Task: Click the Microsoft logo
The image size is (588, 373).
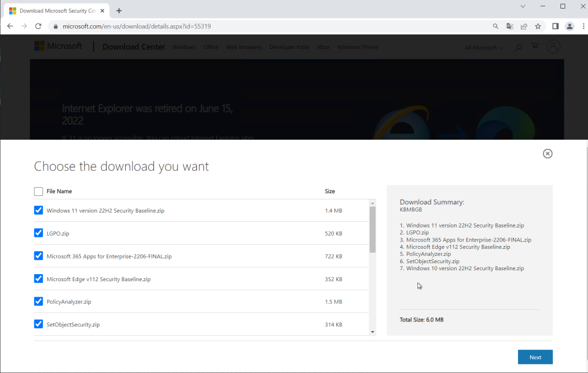Action: pos(58,46)
